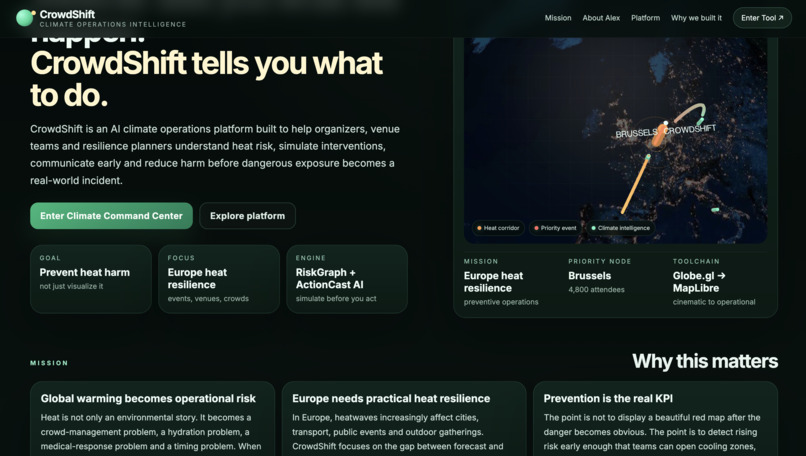Viewport: 806px width, 456px height.
Task: Click the orange heat corridor arc line
Action: pyautogui.click(x=635, y=184)
